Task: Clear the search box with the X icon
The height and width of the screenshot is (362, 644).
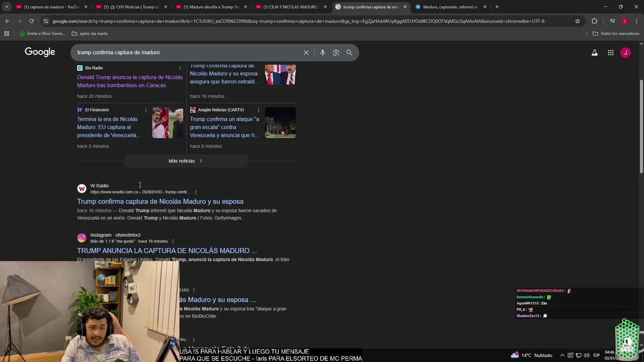Action: click(306, 52)
